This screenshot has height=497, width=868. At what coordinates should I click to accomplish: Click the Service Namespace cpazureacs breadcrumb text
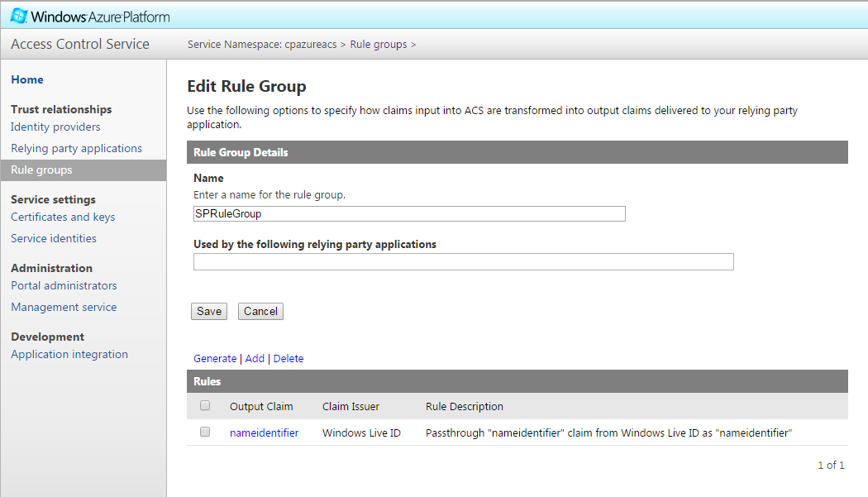(262, 45)
